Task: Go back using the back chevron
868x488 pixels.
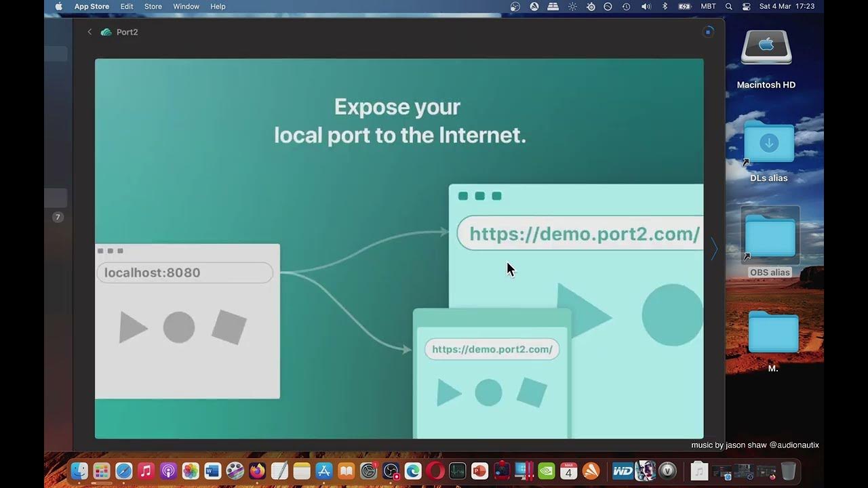Action: click(x=90, y=32)
